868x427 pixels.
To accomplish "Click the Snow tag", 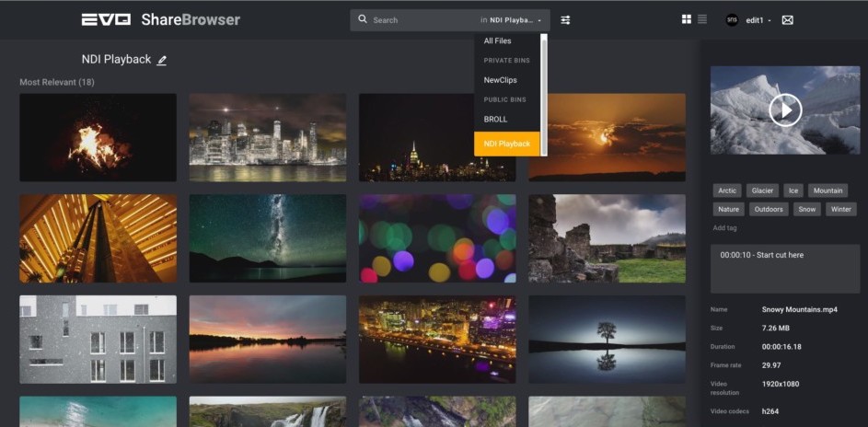I will 806,210.
